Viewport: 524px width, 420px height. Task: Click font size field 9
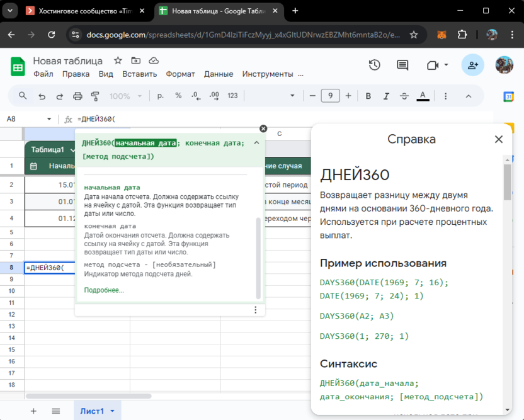pyautogui.click(x=330, y=96)
